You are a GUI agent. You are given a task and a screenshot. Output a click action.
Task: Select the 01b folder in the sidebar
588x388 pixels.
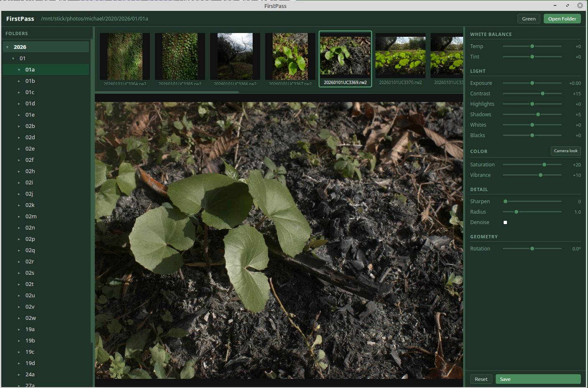pos(30,81)
